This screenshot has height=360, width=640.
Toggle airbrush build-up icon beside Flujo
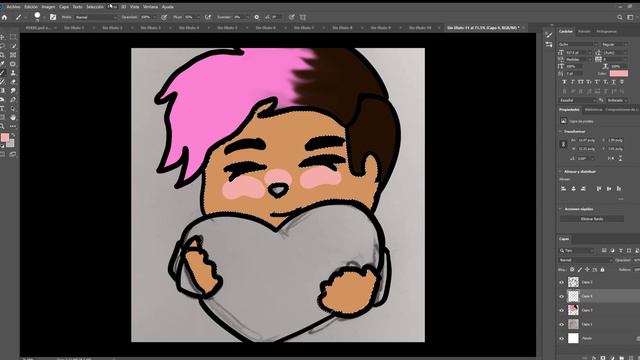(x=208, y=17)
